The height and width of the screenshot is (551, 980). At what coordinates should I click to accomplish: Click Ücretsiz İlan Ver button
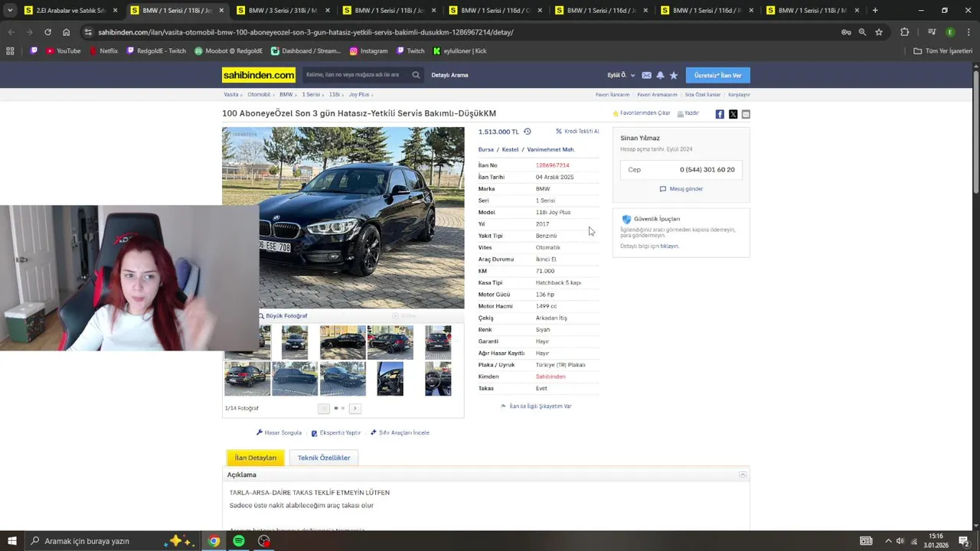coord(717,75)
